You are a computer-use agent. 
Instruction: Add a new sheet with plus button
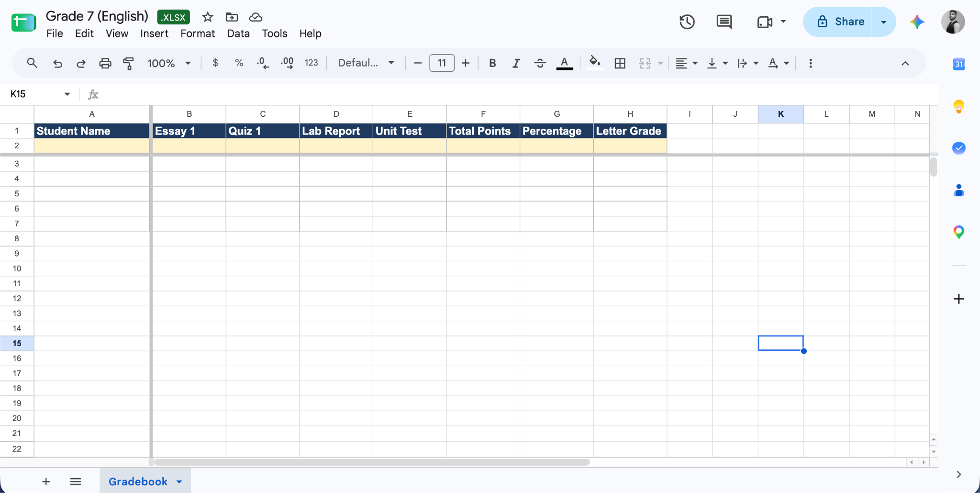pyautogui.click(x=46, y=482)
